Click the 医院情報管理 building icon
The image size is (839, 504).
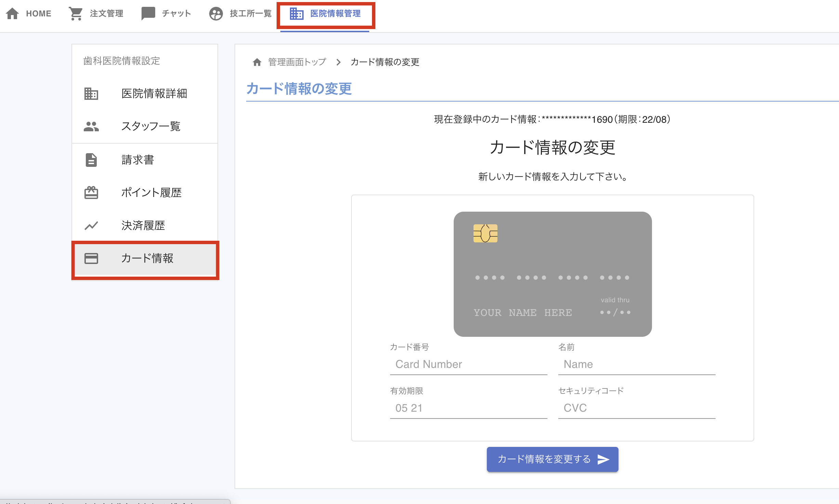click(x=296, y=14)
